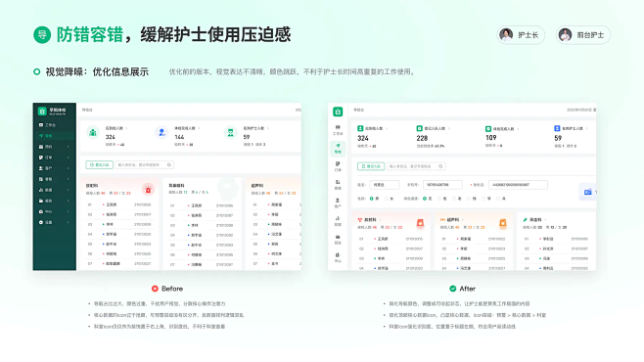Viewport: 644px width, 362px height.
Task: Select the active 导检 tab in After sidebar
Action: click(338, 148)
